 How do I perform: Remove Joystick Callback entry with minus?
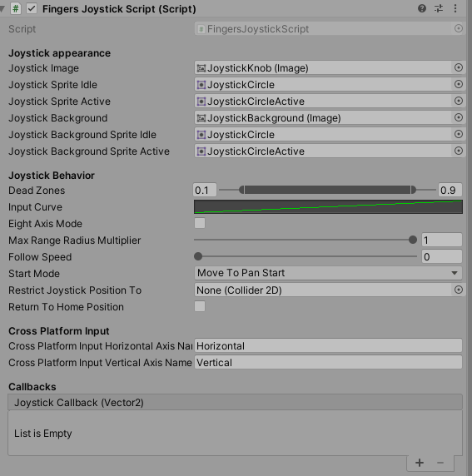pyautogui.click(x=440, y=463)
